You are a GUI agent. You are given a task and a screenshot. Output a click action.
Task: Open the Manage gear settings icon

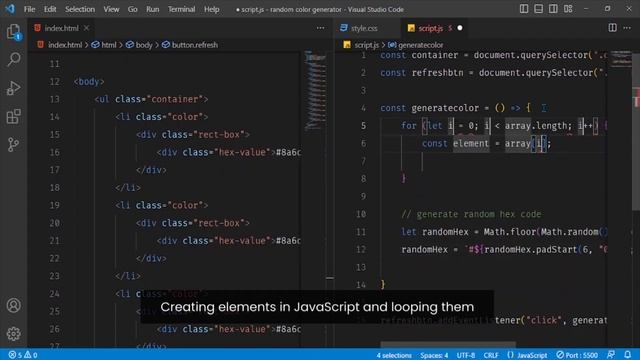pos(13,333)
